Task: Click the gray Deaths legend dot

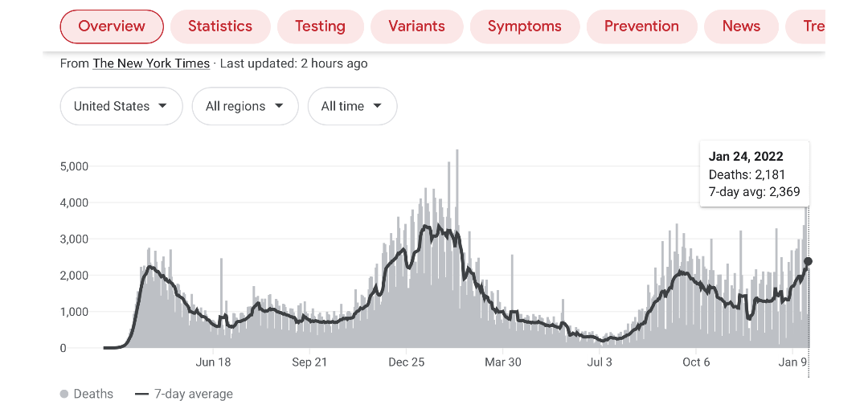Action: tap(64, 394)
